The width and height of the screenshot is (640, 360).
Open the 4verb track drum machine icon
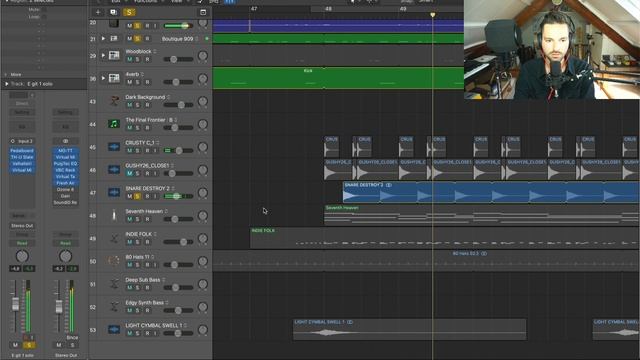pyautogui.click(x=114, y=78)
